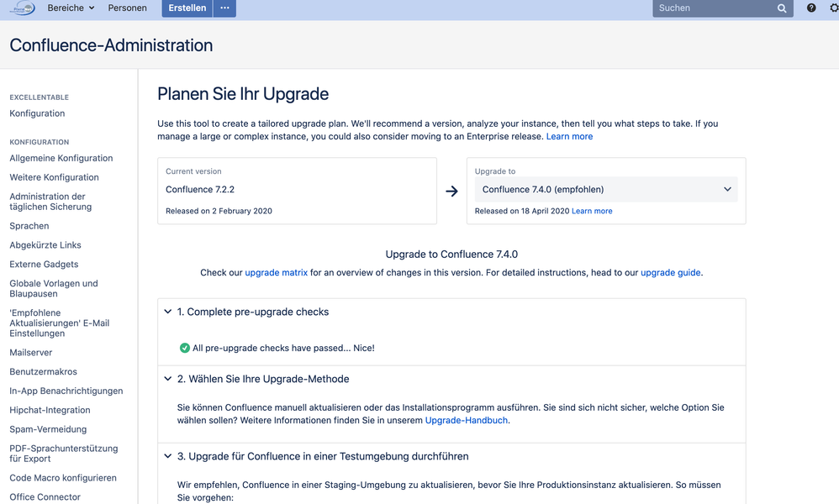Open Allgemeine Konfiguration in sidebar

click(61, 158)
